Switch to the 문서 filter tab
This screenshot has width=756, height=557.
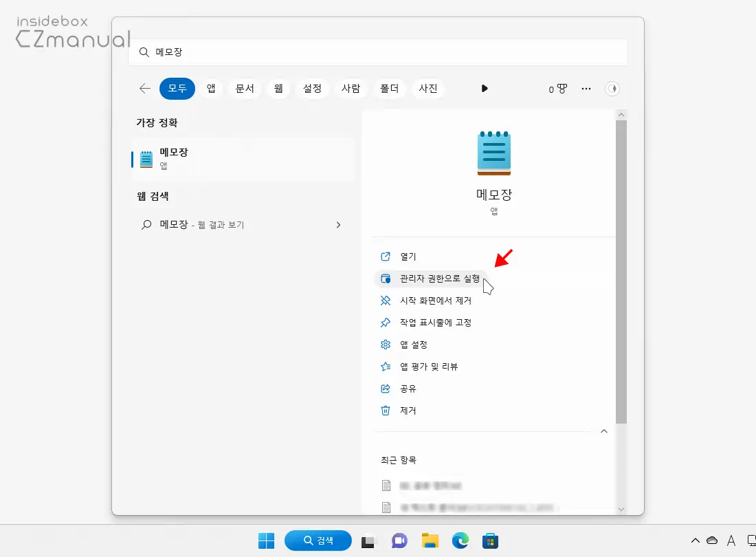click(245, 88)
